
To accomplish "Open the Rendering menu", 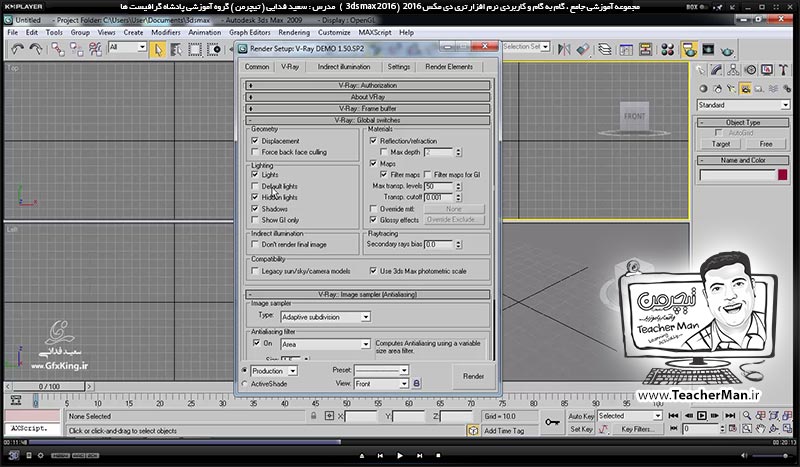I will (x=294, y=32).
